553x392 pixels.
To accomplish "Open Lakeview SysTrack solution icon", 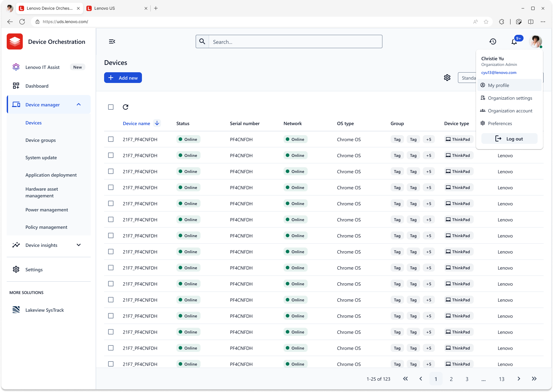I will [x=16, y=310].
